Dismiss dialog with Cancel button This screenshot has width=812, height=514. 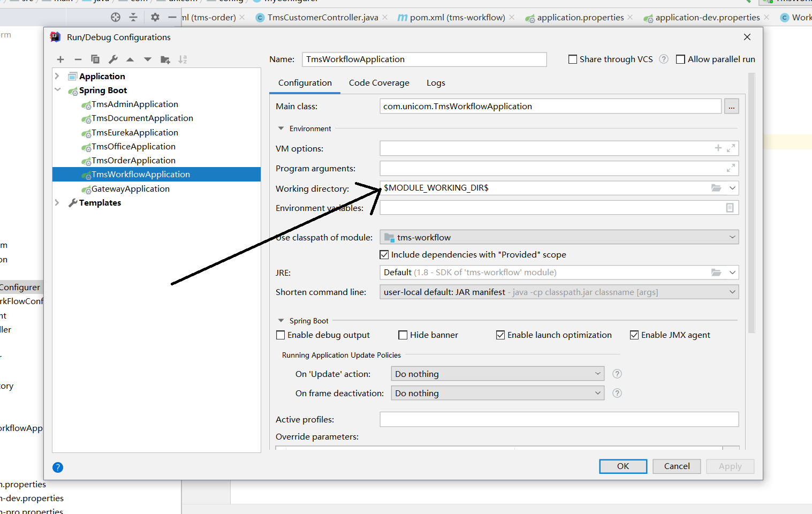pyautogui.click(x=677, y=466)
